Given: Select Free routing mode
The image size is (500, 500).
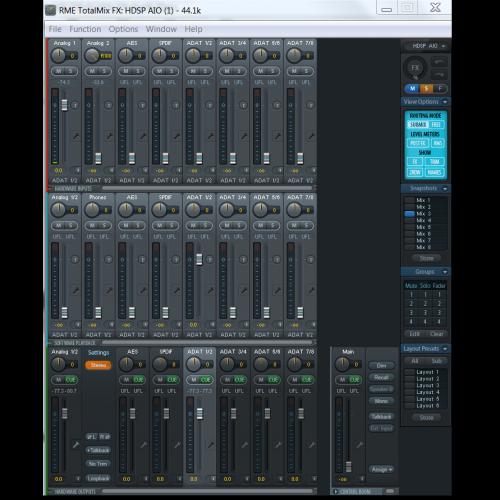Looking at the screenshot, I should pos(436,125).
